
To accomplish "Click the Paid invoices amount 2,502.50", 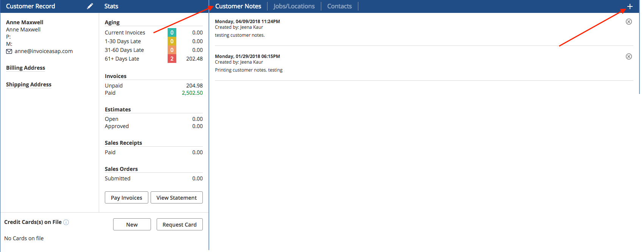I will (192, 93).
